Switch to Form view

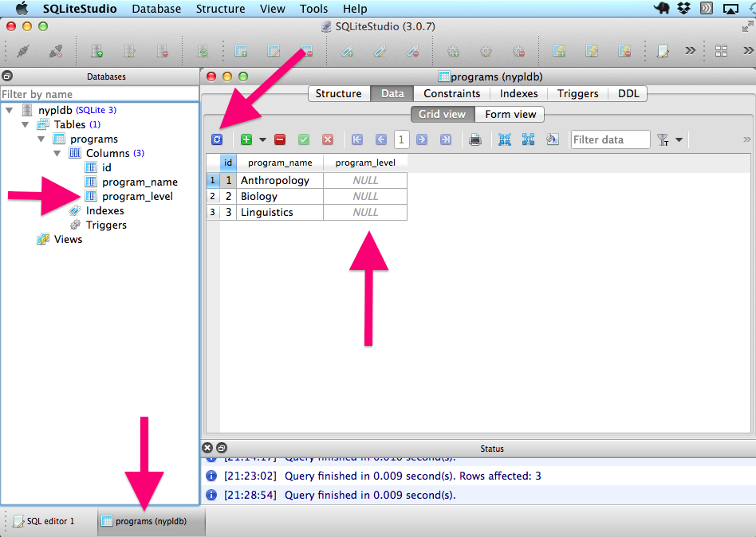(510, 114)
